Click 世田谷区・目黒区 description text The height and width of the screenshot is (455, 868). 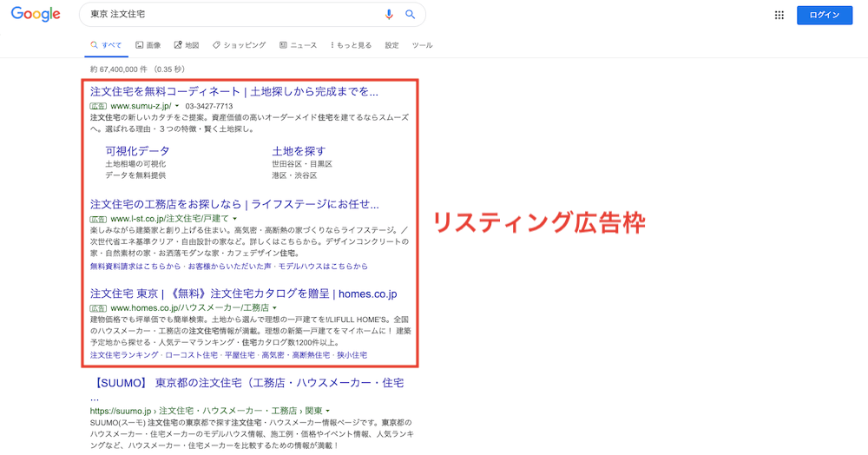pos(302,164)
